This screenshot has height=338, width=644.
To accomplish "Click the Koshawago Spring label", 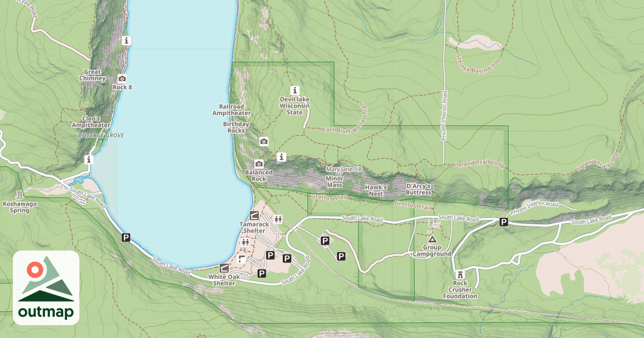I will (20, 207).
